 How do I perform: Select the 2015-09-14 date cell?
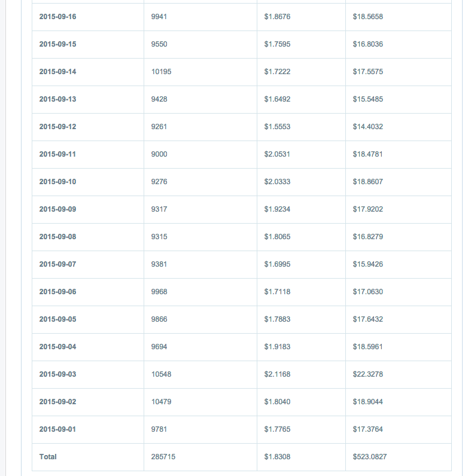coord(57,72)
